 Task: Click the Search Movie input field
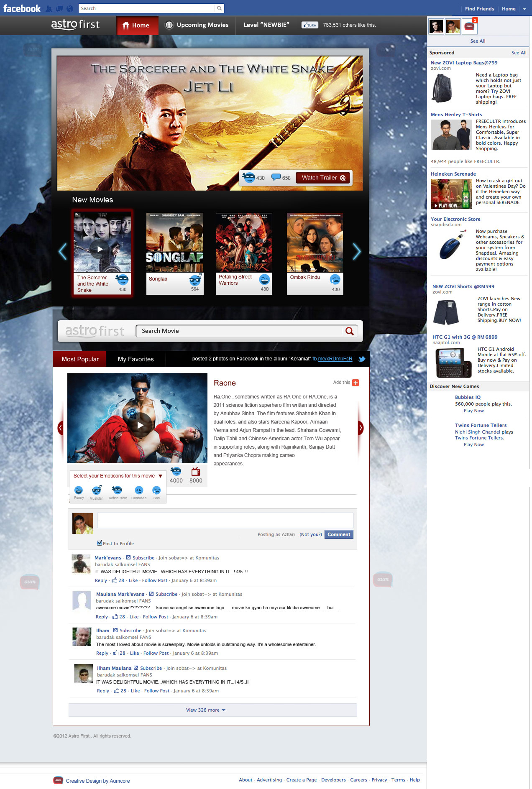[x=238, y=331]
